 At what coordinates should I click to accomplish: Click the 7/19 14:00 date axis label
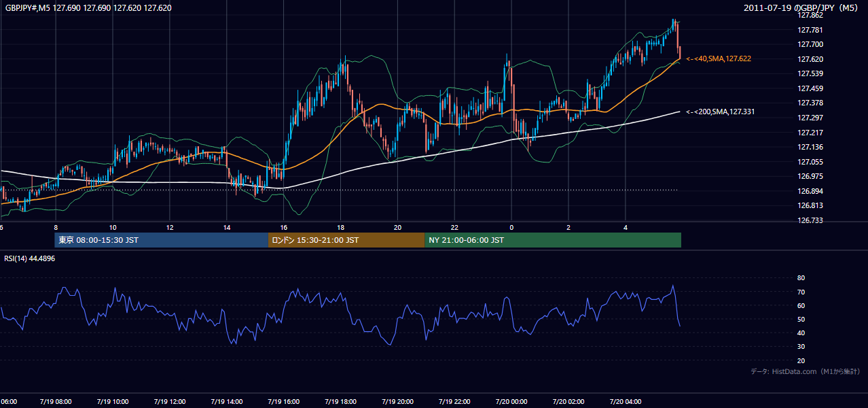tap(226, 401)
